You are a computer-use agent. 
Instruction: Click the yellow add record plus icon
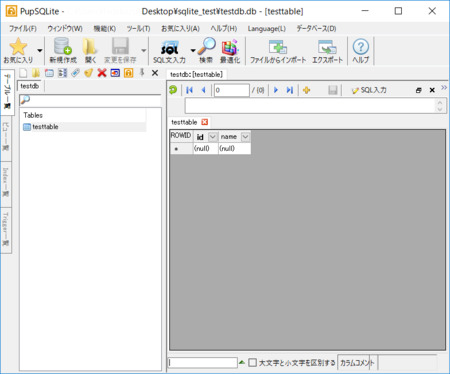(x=307, y=90)
